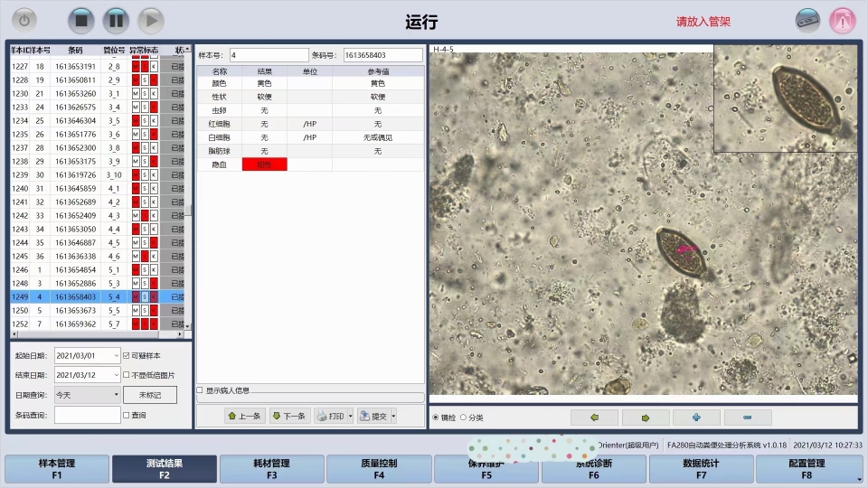Screen dimensions: 868x488
Task: Switch to 测试结果 F2 tab
Action: point(165,469)
